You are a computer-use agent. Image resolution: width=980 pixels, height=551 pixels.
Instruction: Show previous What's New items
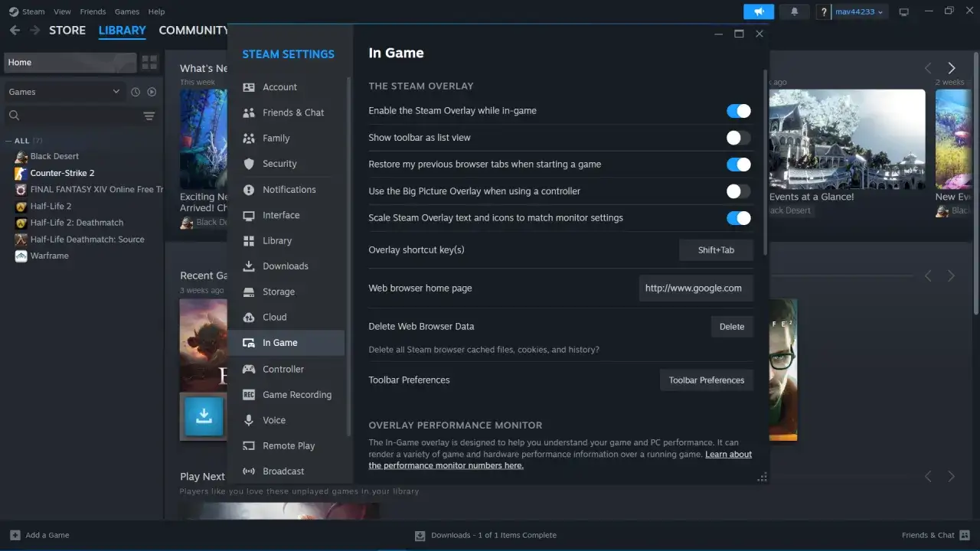point(928,68)
